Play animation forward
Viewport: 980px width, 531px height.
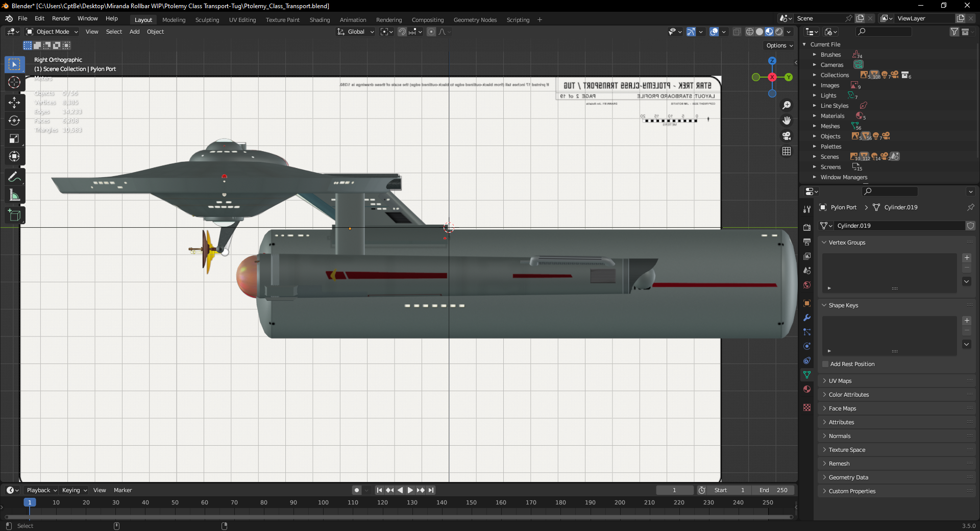pos(410,490)
